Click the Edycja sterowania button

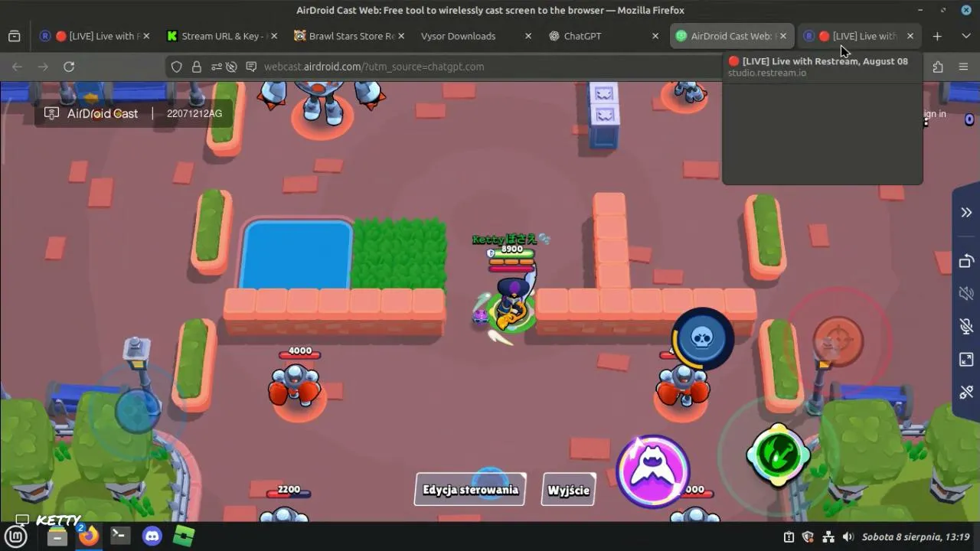(x=470, y=490)
